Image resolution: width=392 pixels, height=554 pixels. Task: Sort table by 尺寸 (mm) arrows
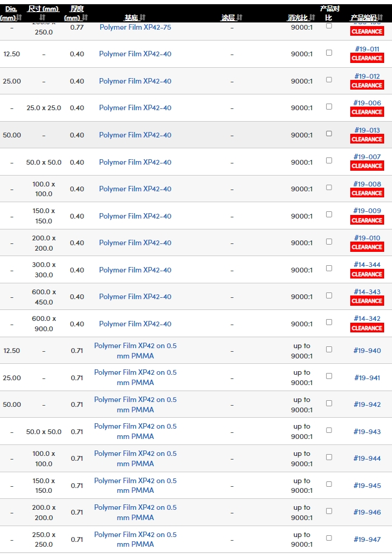43,18
